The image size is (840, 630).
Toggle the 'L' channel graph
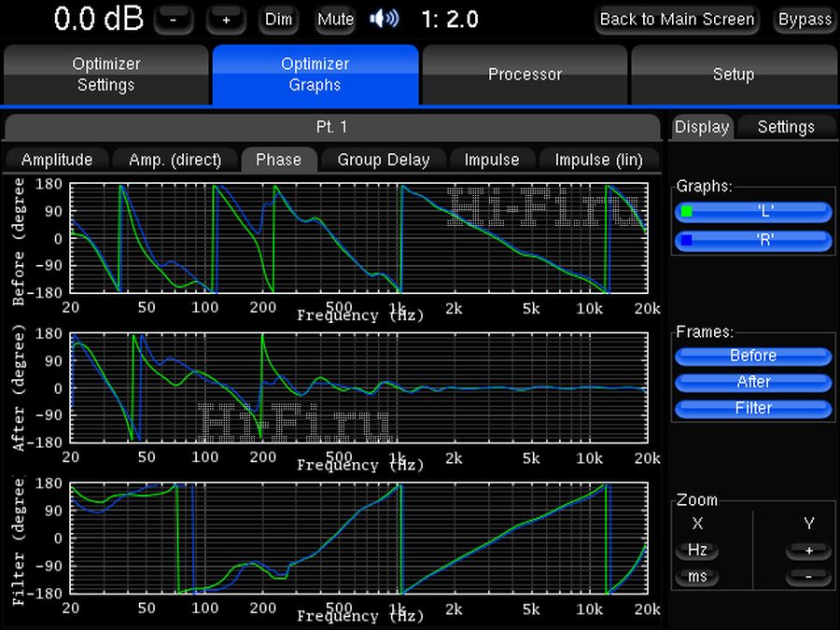coord(752,212)
